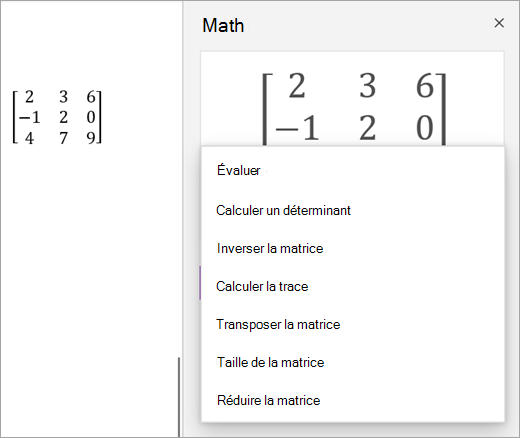Viewport: 520px width, 438px height.
Task: Click the matrix preview in Math pane
Action: click(352, 99)
